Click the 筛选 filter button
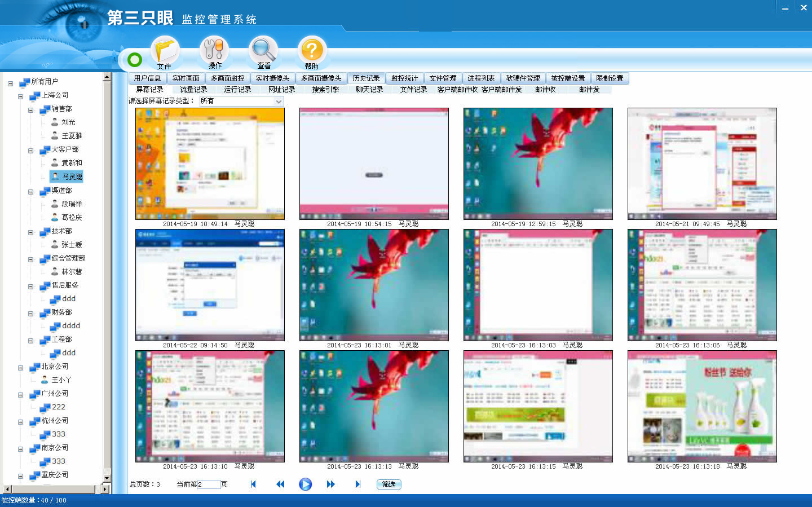Image resolution: width=812 pixels, height=507 pixels. pos(389,484)
